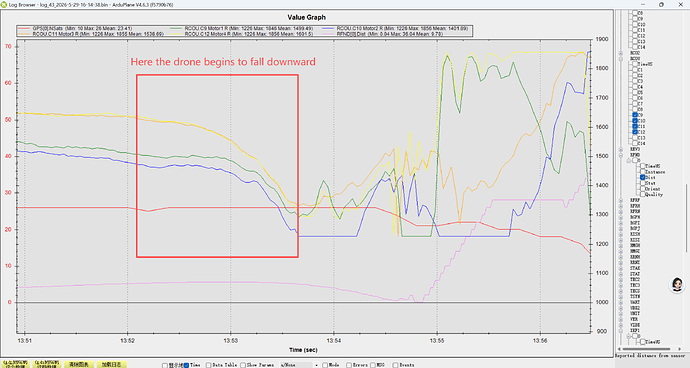This screenshot has height=368, width=690.
Task: Uncheck RCOU C9 in the tree
Action: tap(635, 115)
